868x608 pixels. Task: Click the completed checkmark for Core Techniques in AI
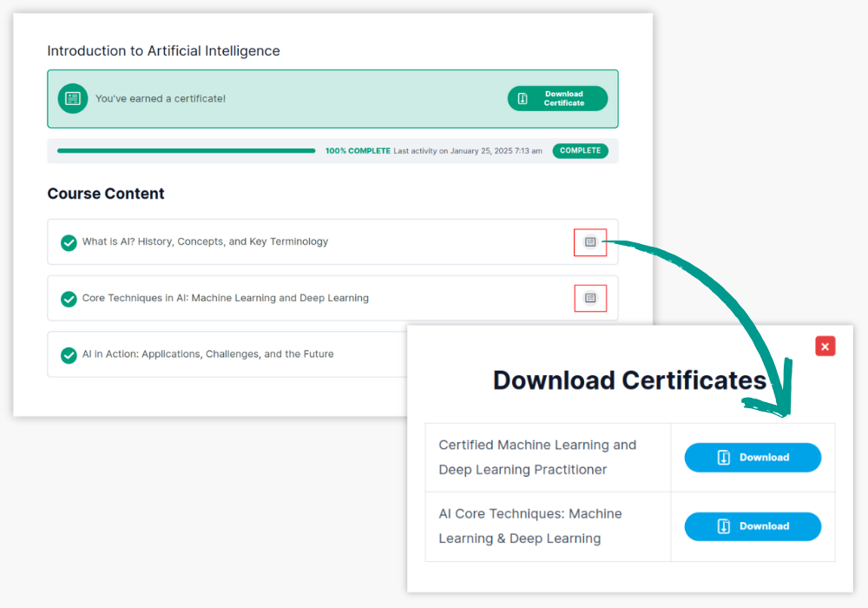pos(69,299)
